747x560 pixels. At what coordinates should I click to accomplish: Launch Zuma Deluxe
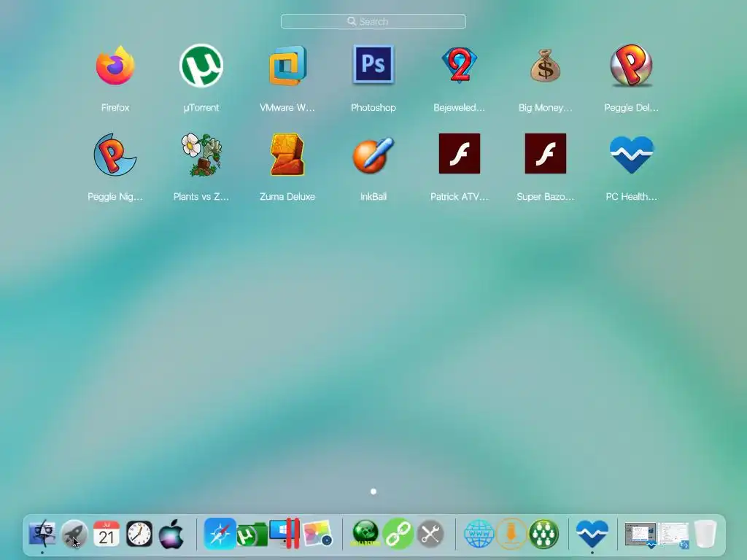[x=287, y=155]
